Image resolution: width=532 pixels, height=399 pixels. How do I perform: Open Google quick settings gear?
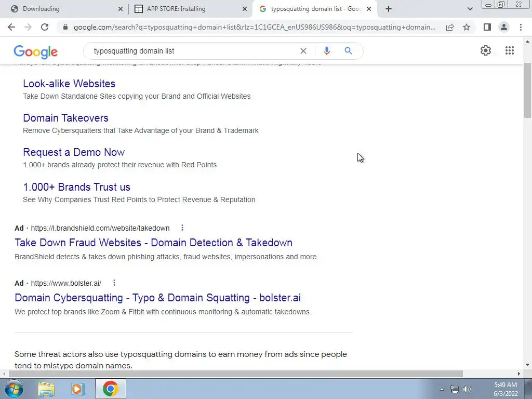486,50
